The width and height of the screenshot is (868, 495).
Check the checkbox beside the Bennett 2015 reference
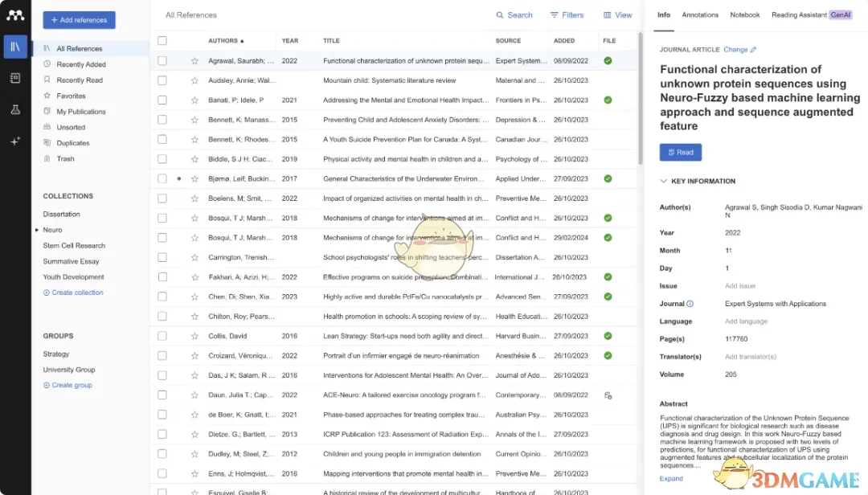[162, 119]
